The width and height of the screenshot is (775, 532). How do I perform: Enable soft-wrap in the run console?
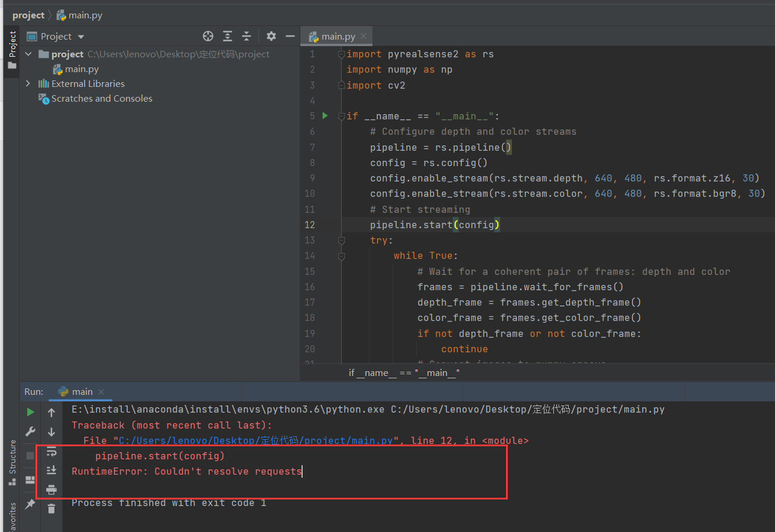pyautogui.click(x=51, y=451)
